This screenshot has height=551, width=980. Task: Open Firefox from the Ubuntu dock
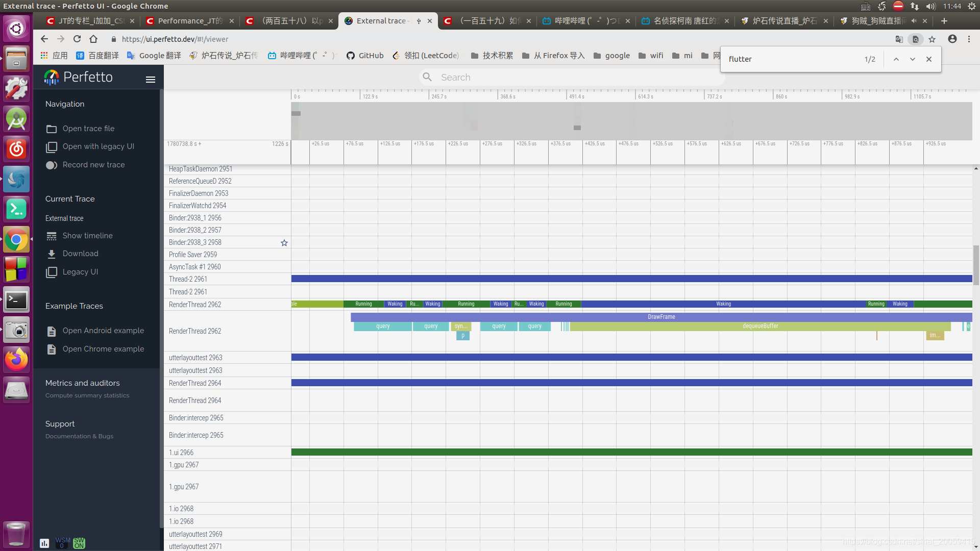tap(16, 360)
